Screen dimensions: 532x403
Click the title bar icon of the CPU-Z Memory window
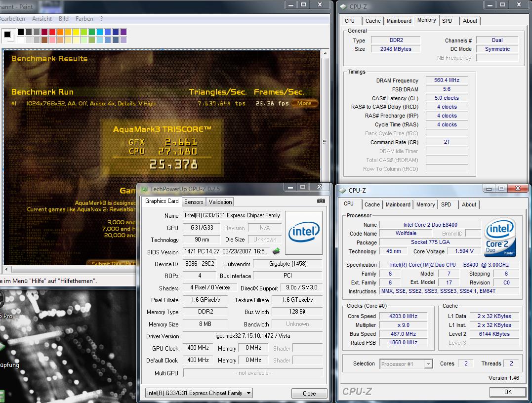click(343, 6)
